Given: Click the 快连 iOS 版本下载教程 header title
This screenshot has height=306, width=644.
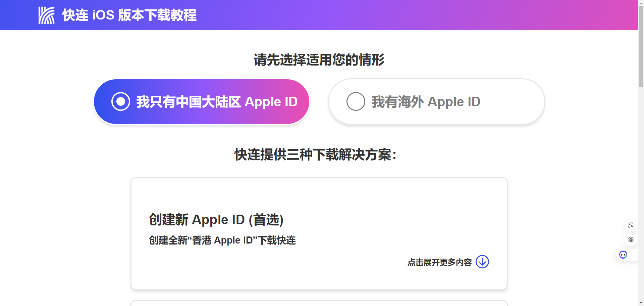Looking at the screenshot, I should pos(129,15).
